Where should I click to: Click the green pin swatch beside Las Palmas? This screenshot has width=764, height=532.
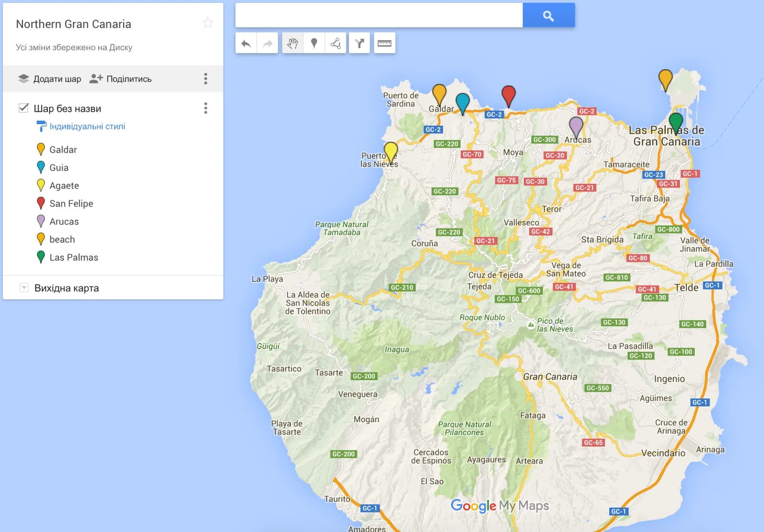(x=41, y=257)
